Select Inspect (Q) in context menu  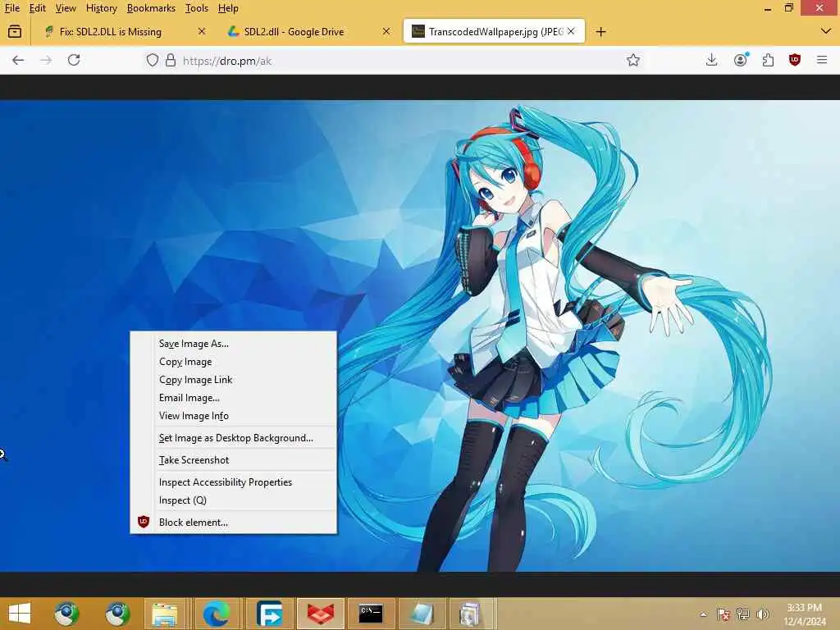(x=234, y=500)
